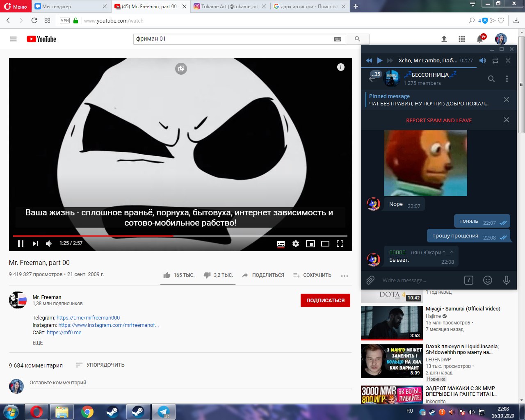This screenshot has height=420, width=525.
Task: Click REPORT SPAM AND LEAVE
Action: coord(439,120)
